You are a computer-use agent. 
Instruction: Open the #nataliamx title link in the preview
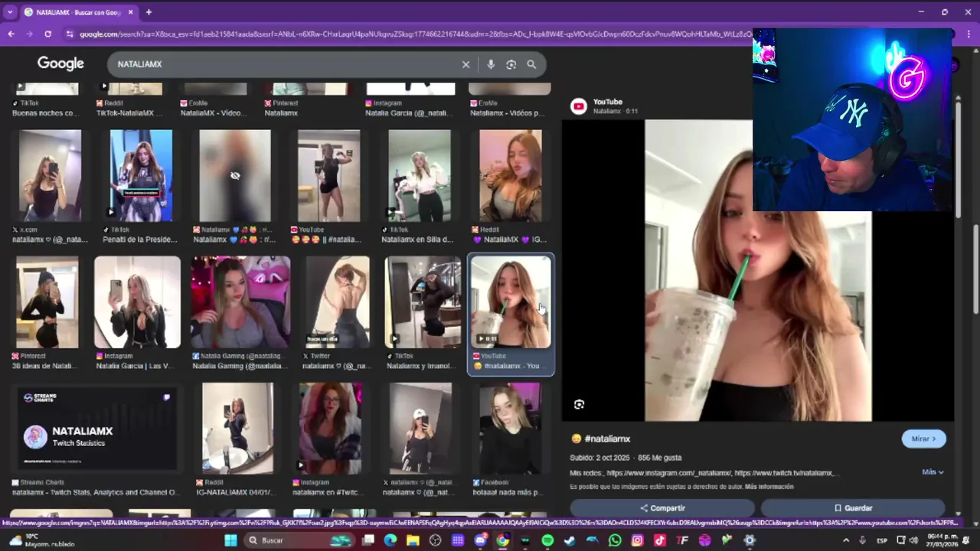point(607,439)
